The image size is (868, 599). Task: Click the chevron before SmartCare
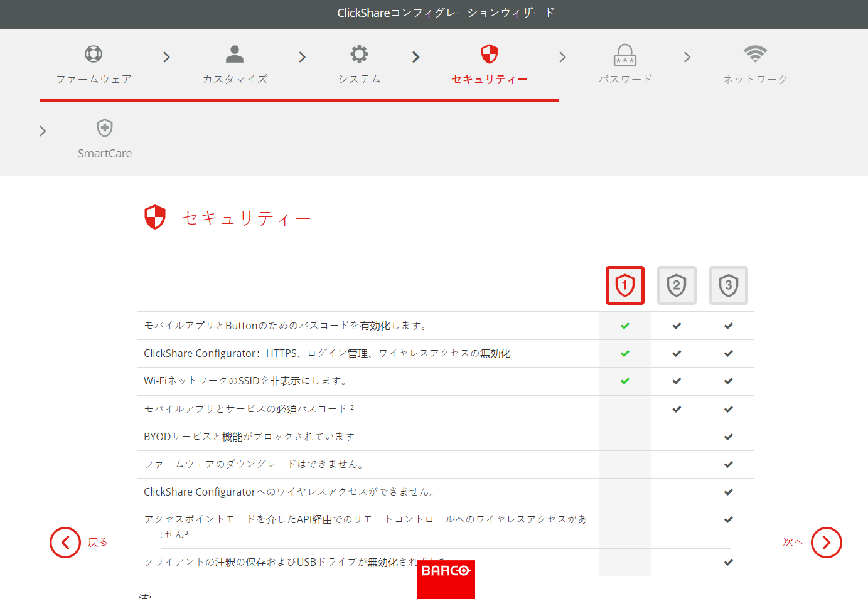(x=43, y=131)
